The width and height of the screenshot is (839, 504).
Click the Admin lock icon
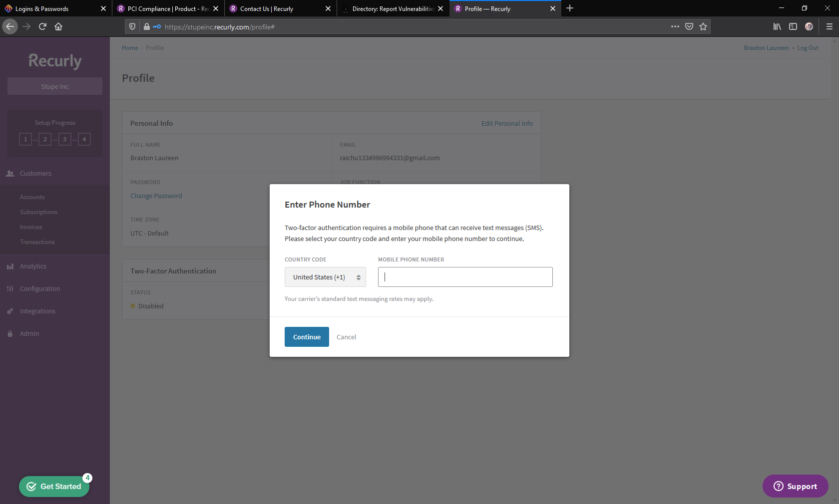(x=10, y=334)
